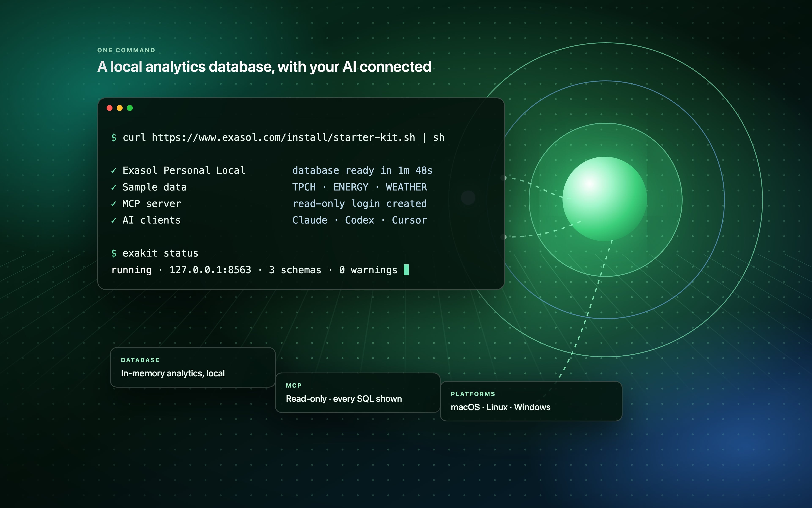Open the DATABASE card
812x508 pixels.
(193, 367)
